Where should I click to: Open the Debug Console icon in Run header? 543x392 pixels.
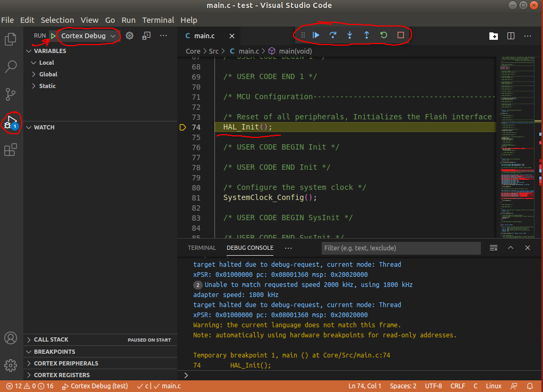click(146, 36)
